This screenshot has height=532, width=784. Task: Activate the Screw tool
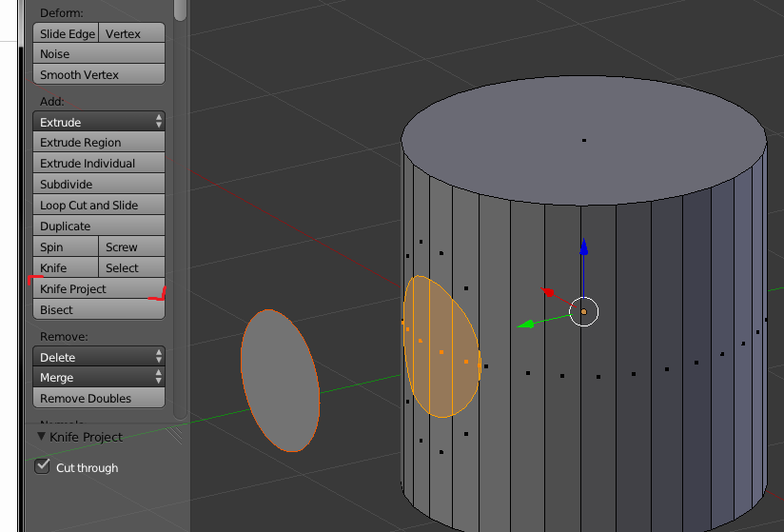[132, 247]
